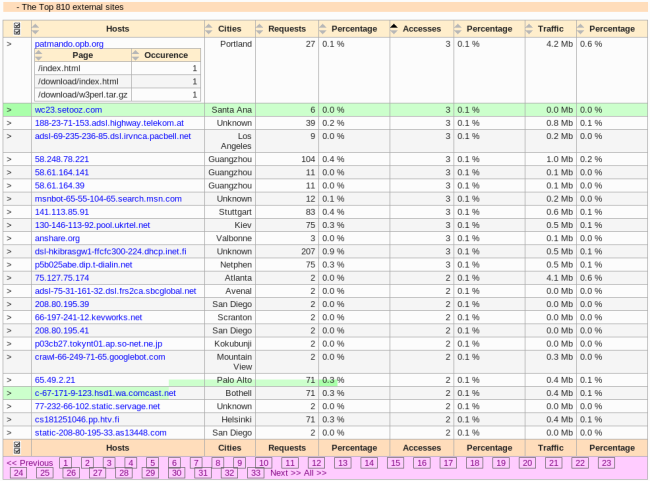Open the p03cb27.tokynt01.ap.so-net.ne.jp link
Screen dimensions: 650x481
[x=99, y=344]
